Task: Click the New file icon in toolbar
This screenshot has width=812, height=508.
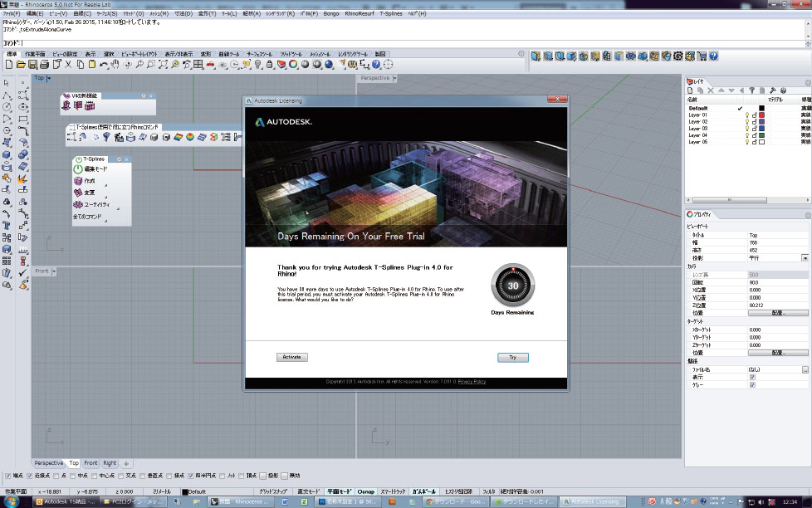Action: pyautogui.click(x=9, y=65)
